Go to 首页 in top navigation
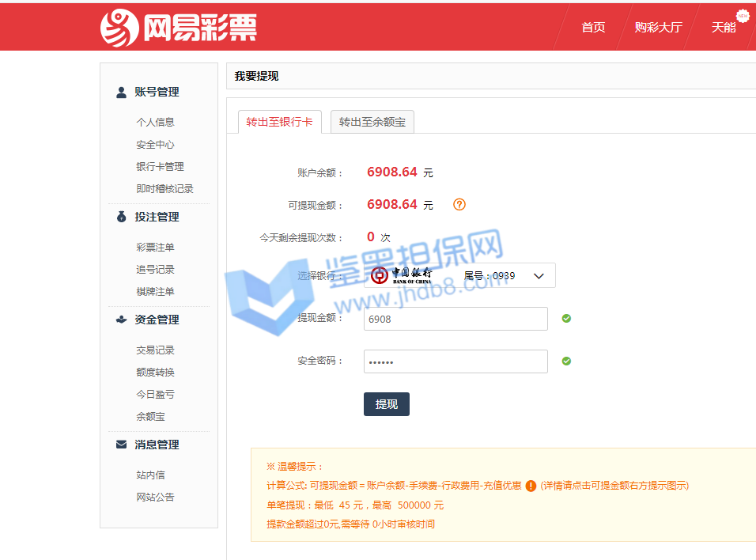 coord(593,27)
